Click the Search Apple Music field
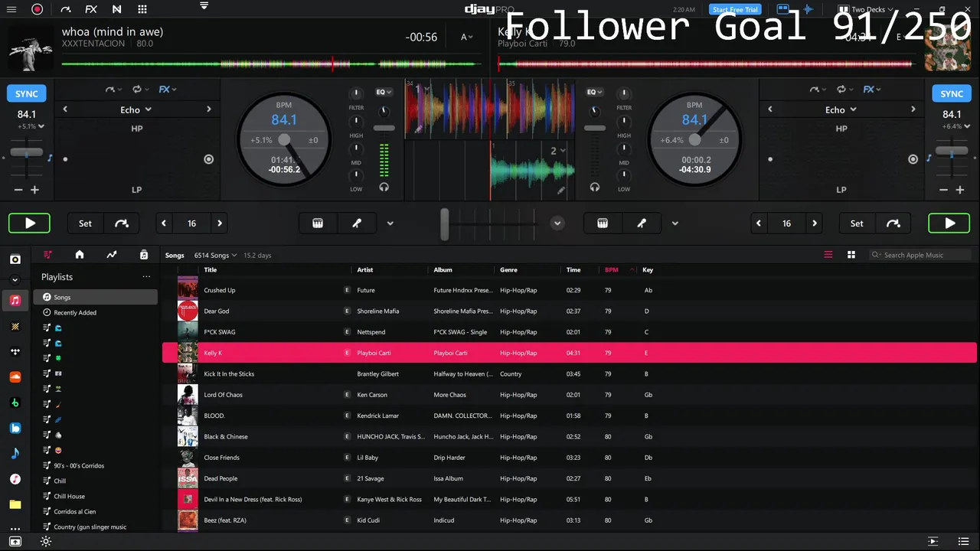Image resolution: width=980 pixels, height=551 pixels. tap(920, 255)
